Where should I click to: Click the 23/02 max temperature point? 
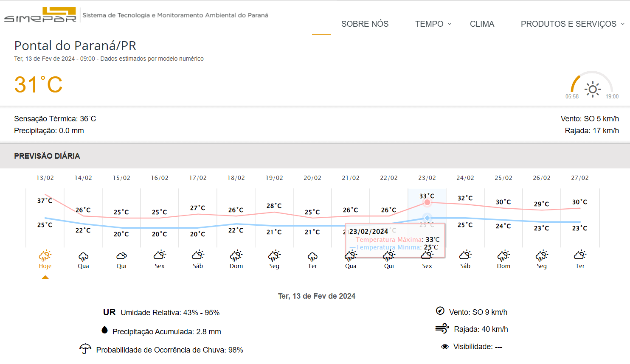tap(427, 202)
